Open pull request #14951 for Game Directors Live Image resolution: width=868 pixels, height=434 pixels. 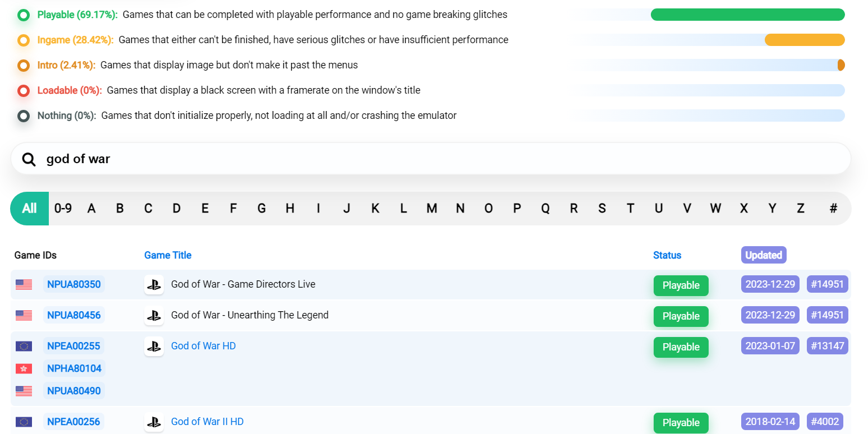(828, 284)
